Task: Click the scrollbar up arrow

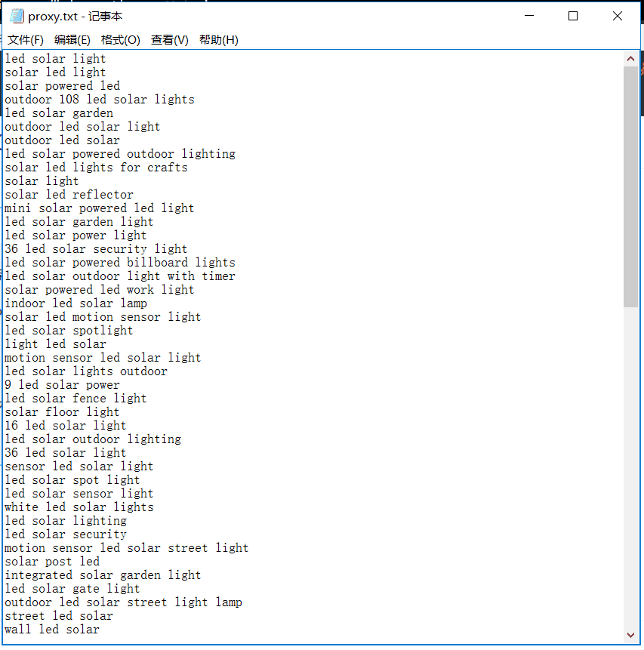Action: tap(630, 59)
